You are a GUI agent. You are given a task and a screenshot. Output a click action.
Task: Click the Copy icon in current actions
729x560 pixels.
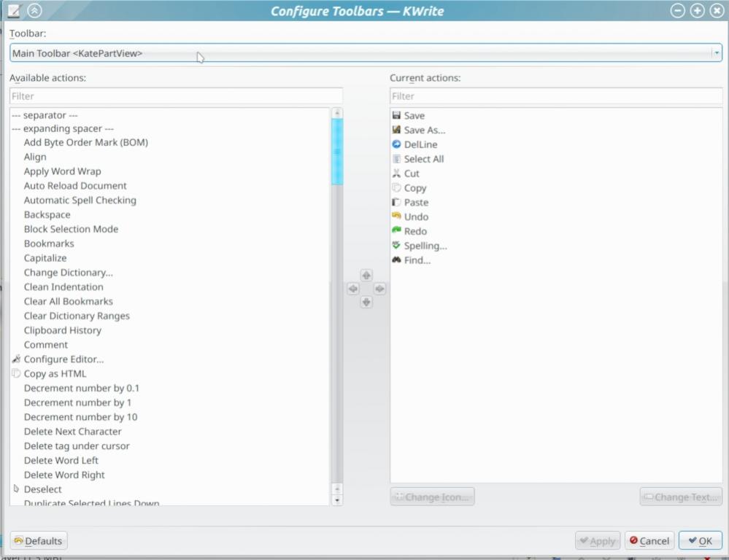(396, 187)
